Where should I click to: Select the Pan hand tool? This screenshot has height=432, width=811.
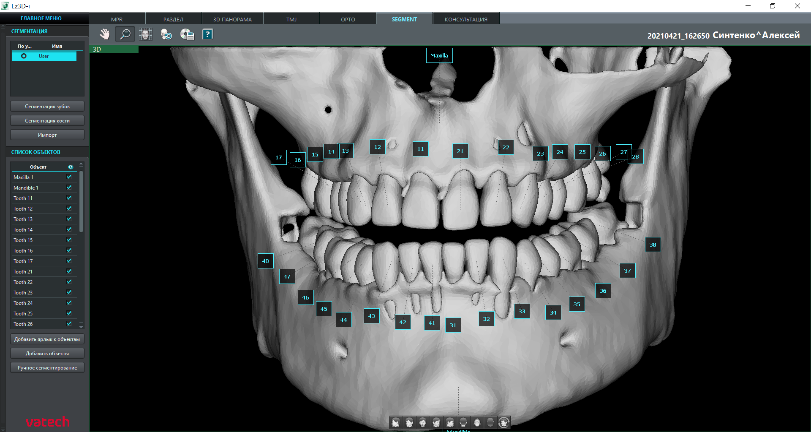tap(103, 33)
